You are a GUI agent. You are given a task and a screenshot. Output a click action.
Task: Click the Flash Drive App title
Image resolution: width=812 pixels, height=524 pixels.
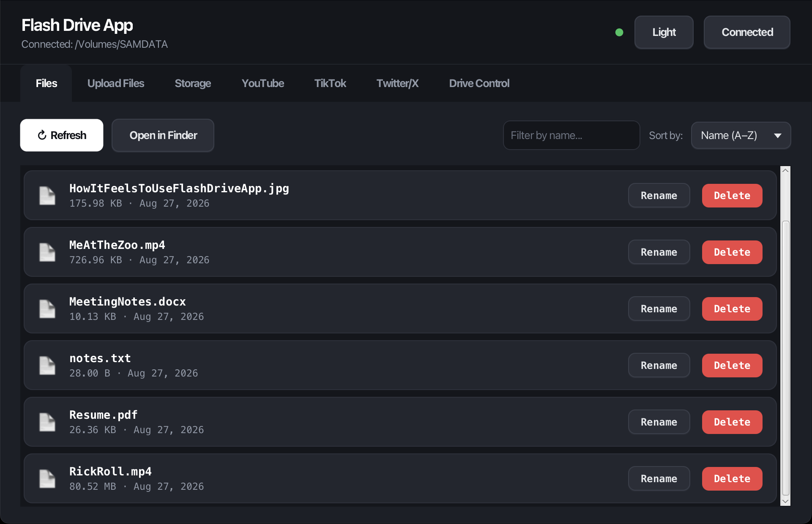tap(77, 25)
